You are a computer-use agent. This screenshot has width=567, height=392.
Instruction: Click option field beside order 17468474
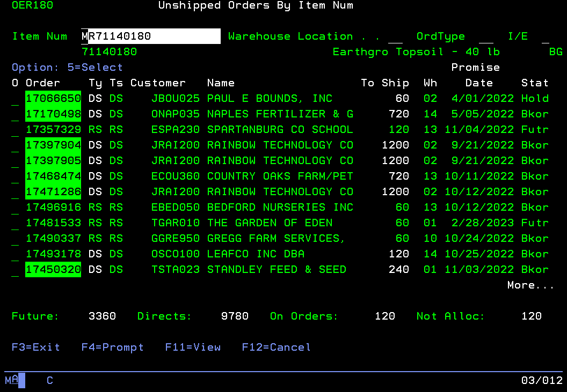pos(15,178)
